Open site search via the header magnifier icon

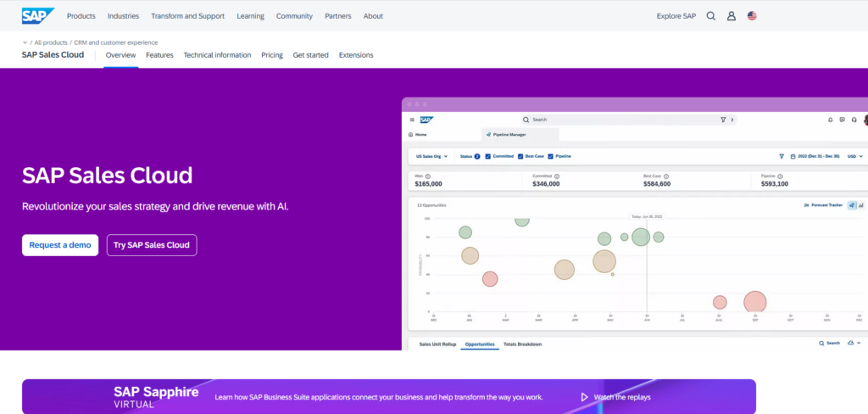[711, 16]
